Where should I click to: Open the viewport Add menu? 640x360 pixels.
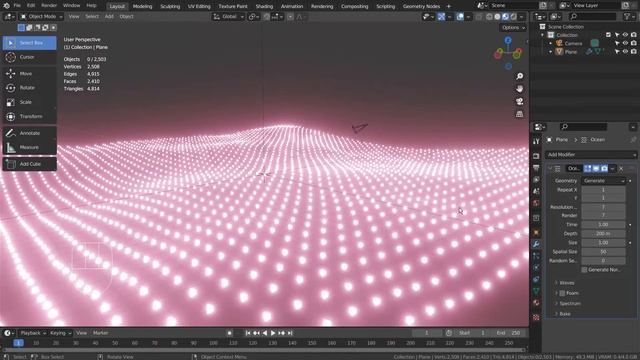pos(109,16)
